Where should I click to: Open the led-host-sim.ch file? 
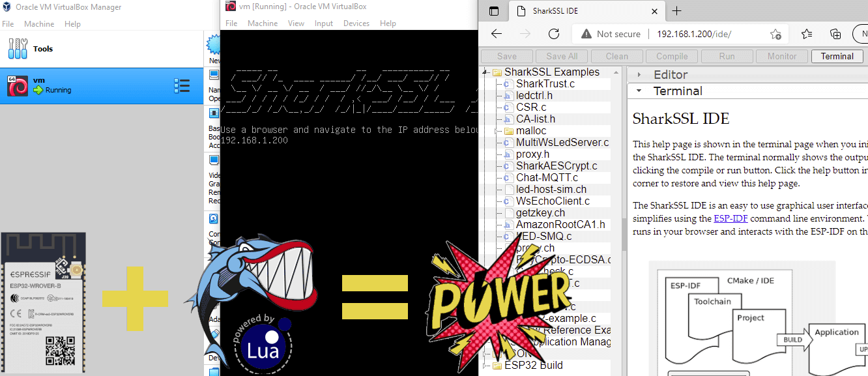[x=551, y=190]
